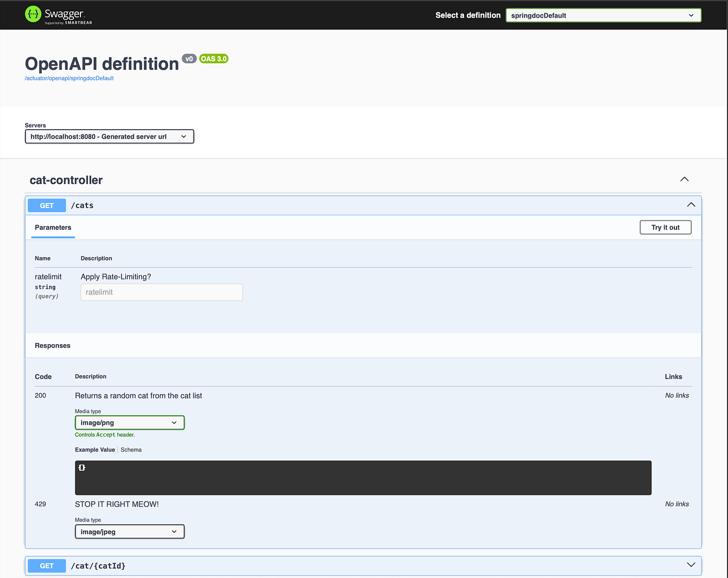Select the Example Value tab
The height and width of the screenshot is (578, 728).
click(95, 449)
